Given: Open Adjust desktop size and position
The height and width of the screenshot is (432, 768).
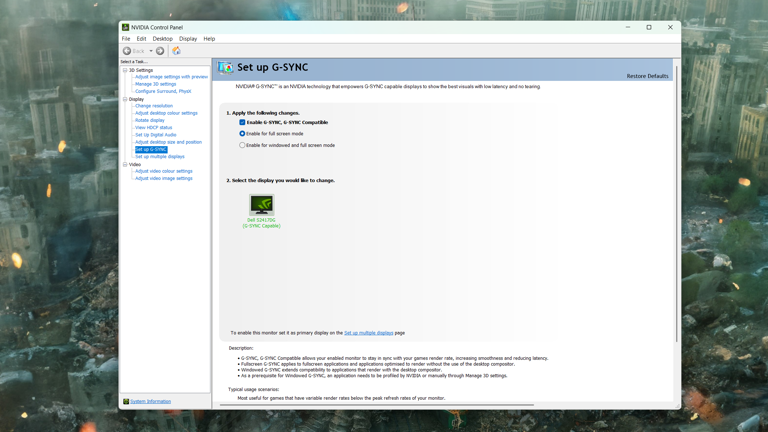Looking at the screenshot, I should [x=168, y=143].
